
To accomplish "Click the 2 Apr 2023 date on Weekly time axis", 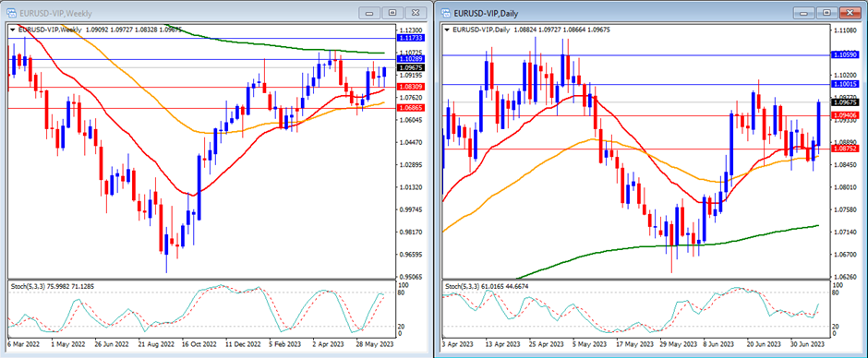I will [x=329, y=343].
